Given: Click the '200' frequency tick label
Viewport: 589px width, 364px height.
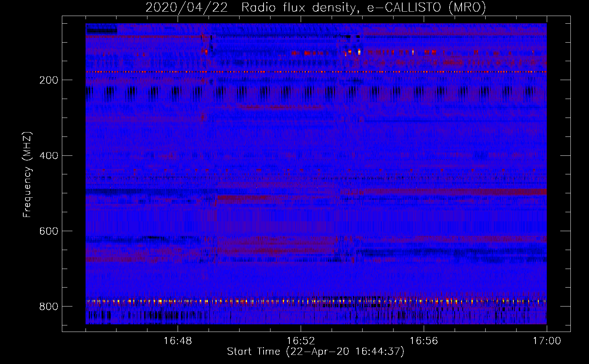Looking at the screenshot, I should point(49,80).
